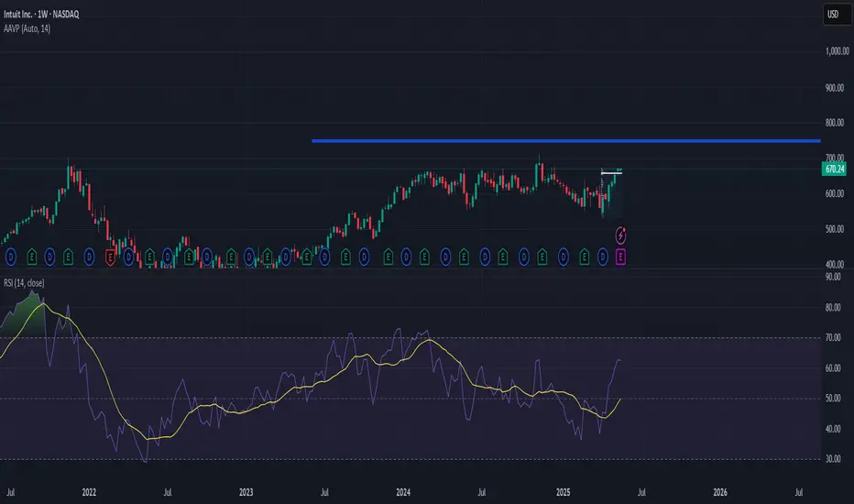Click the 2023 time axis label

246,492
